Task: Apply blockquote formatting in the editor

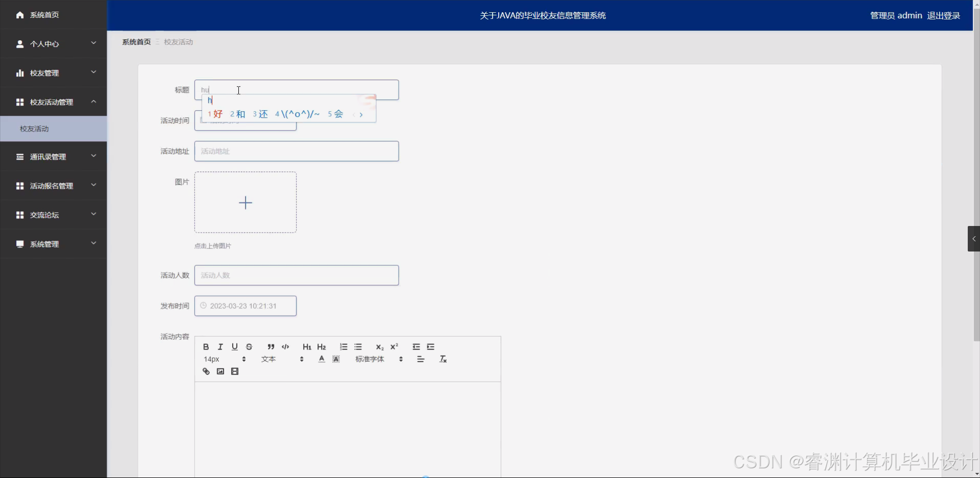Action: 271,347
